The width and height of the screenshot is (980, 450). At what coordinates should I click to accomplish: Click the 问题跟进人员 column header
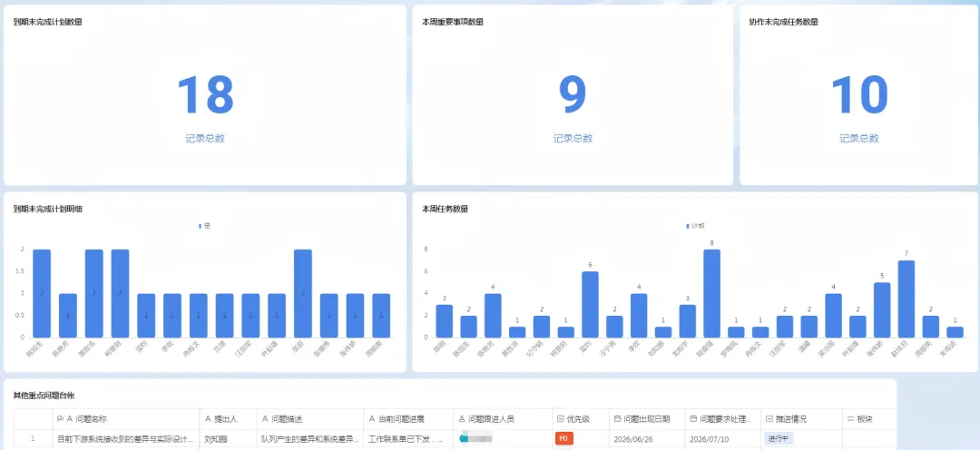[503, 419]
